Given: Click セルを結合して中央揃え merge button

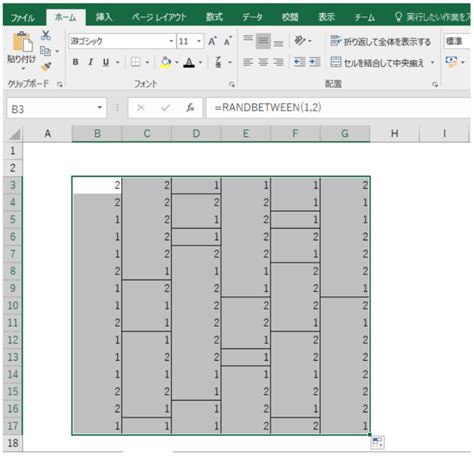Looking at the screenshot, I should 377,62.
